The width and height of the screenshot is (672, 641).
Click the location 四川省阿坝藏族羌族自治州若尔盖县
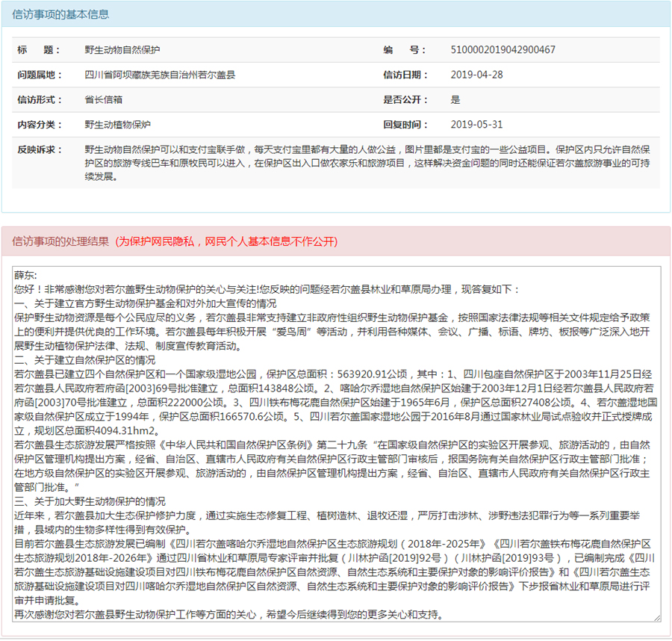160,75
